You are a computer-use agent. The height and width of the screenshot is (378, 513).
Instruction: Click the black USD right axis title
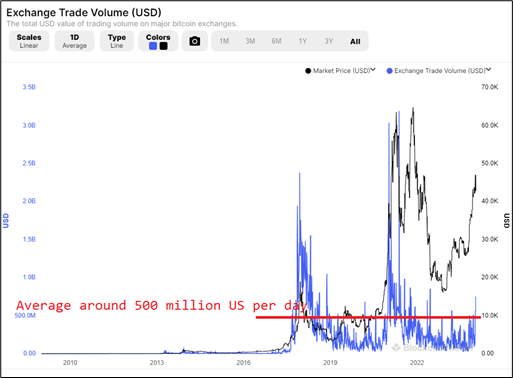point(507,221)
